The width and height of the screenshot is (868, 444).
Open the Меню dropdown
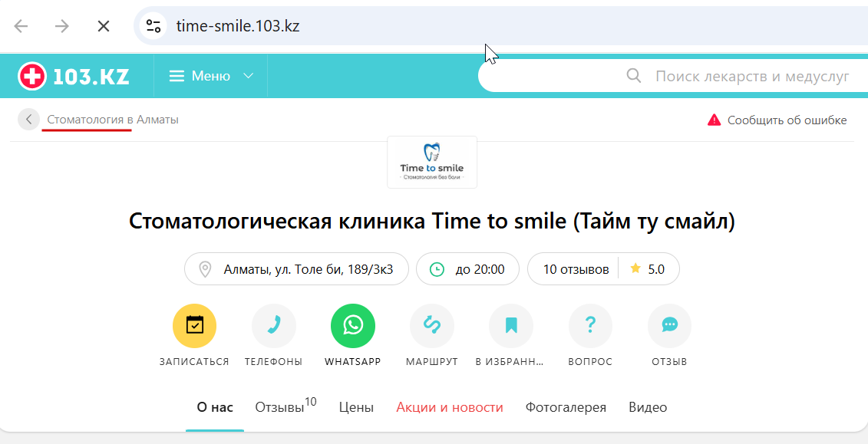(211, 77)
